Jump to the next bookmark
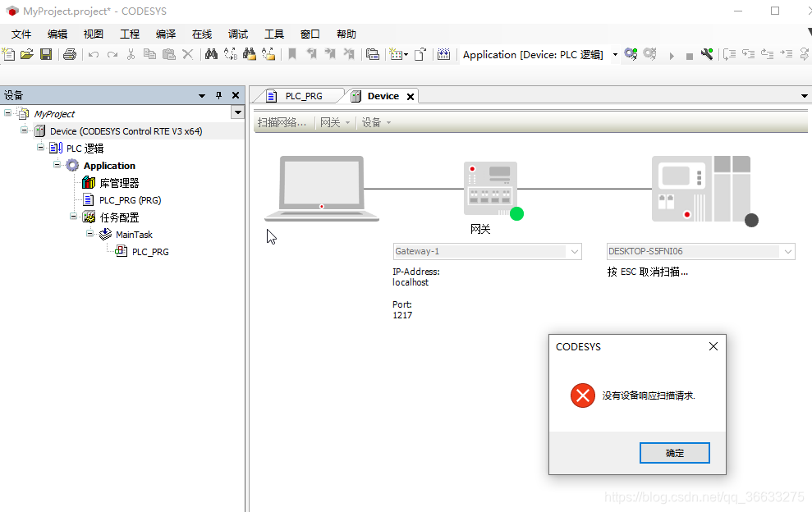This screenshot has height=512, width=812. click(x=330, y=54)
